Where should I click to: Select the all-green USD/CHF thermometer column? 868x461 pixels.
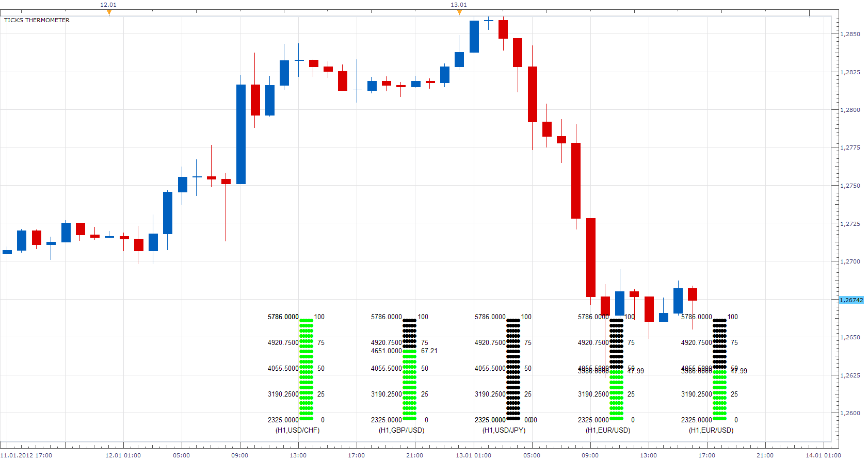tap(307, 369)
